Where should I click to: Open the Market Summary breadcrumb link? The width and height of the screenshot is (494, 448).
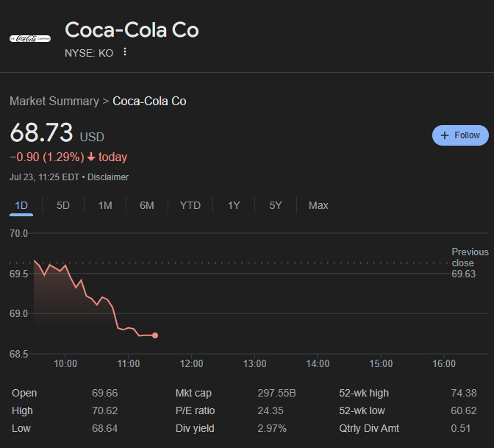click(54, 102)
